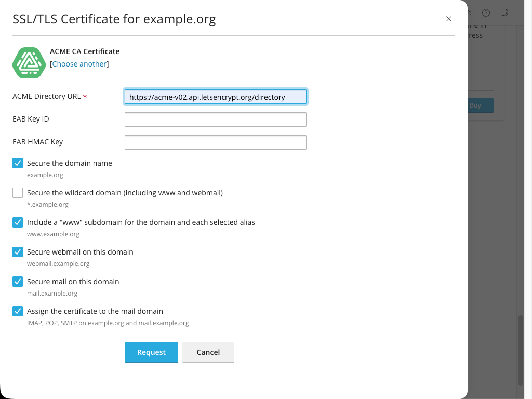Click into the EAB Key ID field
Image resolution: width=532 pixels, height=399 pixels.
pyautogui.click(x=215, y=119)
